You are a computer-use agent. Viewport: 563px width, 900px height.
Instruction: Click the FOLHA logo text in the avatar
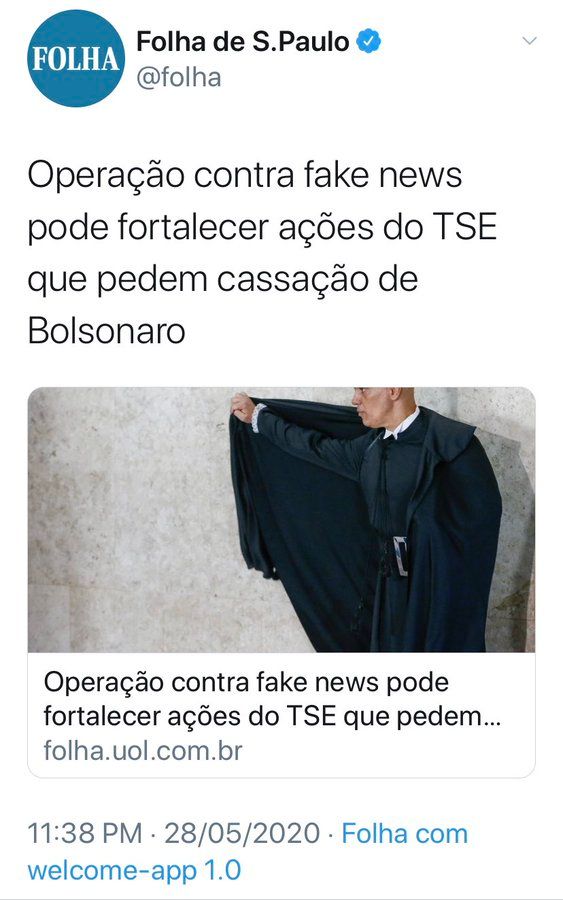[x=75, y=59]
